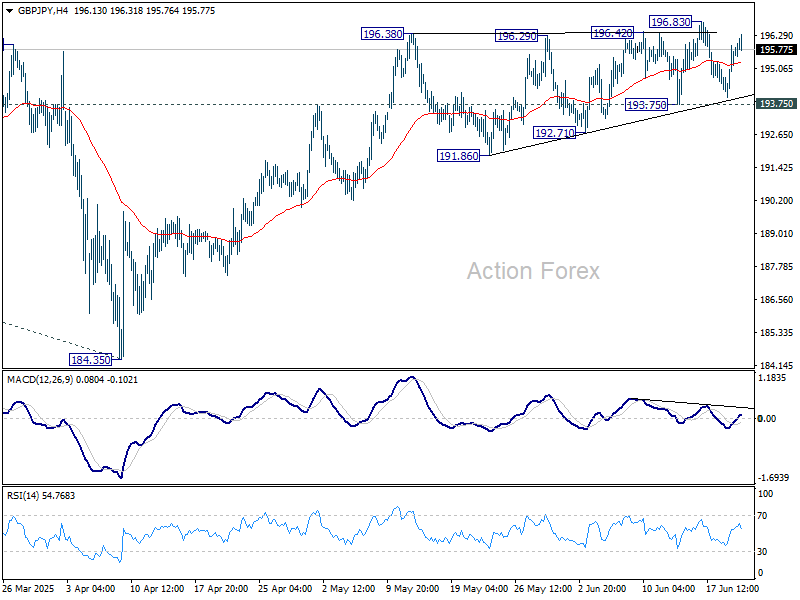Image resolution: width=800 pixels, height=600 pixels.
Task: Click the 196.830 high price label
Action: [670, 22]
